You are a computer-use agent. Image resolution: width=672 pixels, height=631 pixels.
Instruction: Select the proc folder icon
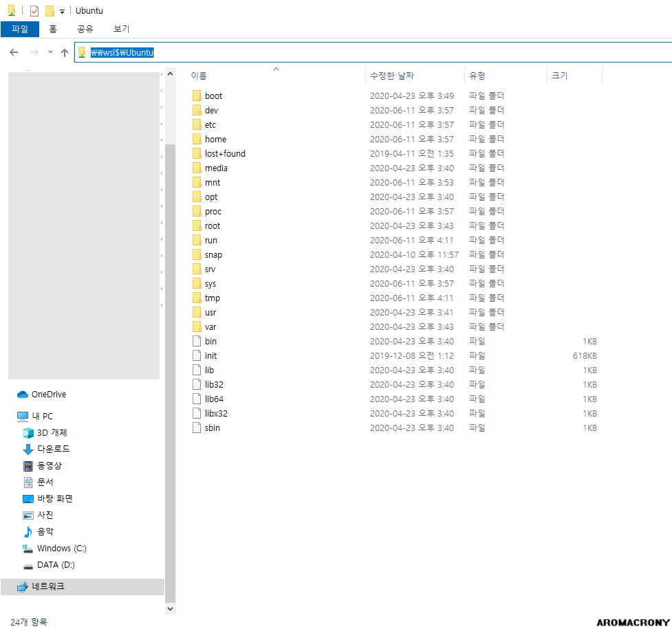(197, 211)
